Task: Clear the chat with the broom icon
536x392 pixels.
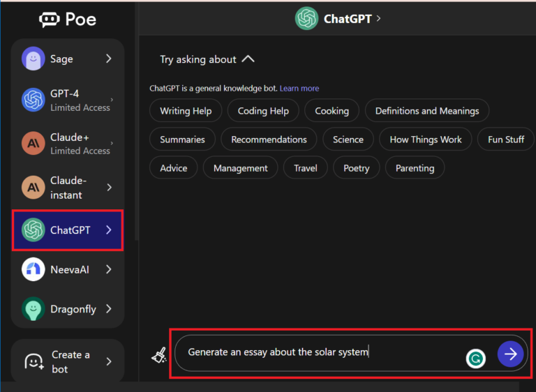Action: [159, 355]
